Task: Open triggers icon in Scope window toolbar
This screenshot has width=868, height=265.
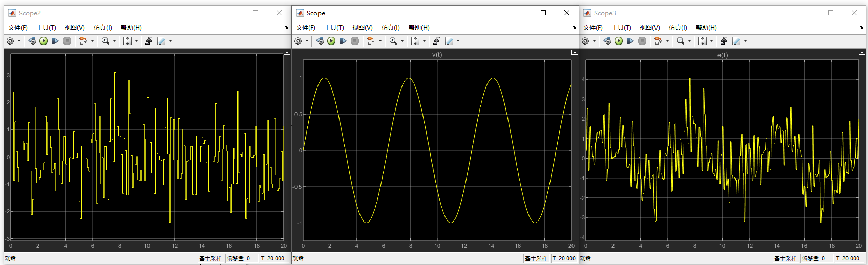Action: [x=436, y=41]
